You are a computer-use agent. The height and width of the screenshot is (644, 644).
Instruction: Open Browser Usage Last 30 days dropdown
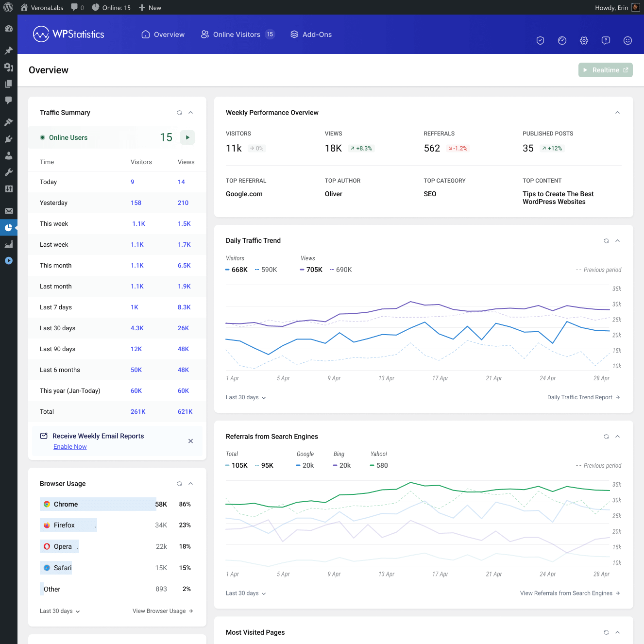60,611
